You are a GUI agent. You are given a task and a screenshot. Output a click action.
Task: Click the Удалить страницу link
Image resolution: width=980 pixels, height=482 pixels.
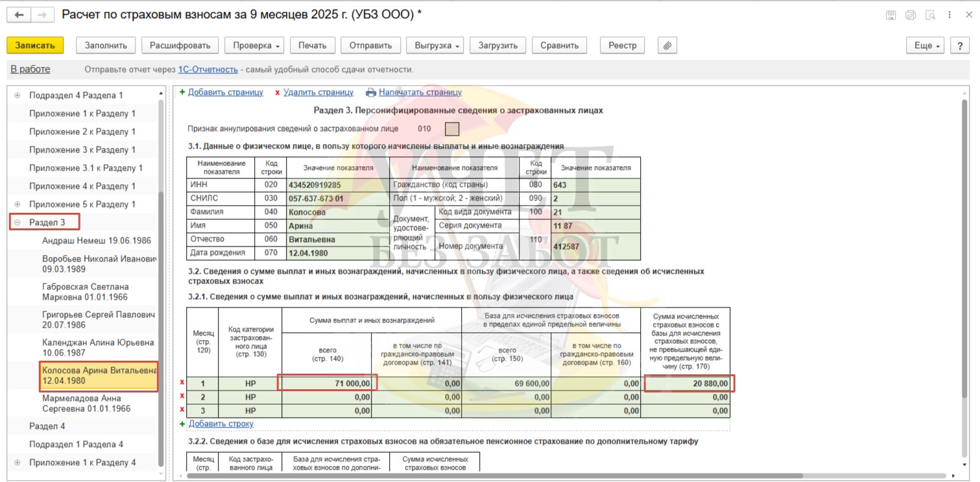pos(318,93)
